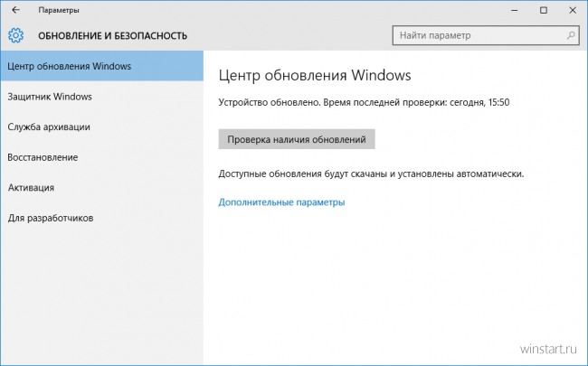This screenshot has height=366, width=588.
Task: Focus the "Найти параметр" search field
Action: 486,35
